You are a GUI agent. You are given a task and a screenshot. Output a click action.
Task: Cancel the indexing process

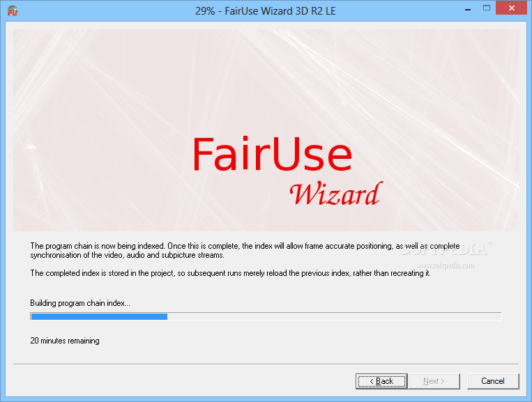point(493,381)
